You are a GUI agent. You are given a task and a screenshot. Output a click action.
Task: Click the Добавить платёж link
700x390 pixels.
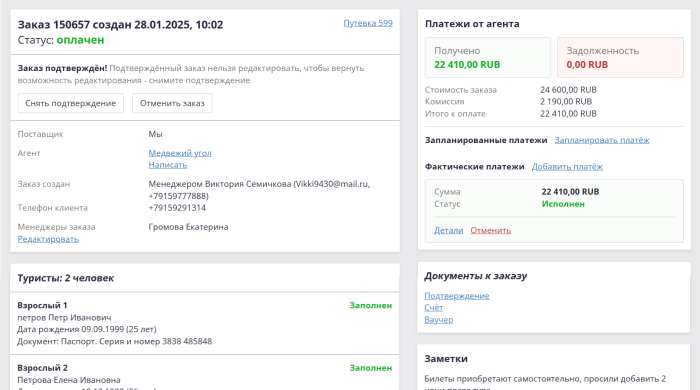[x=567, y=166]
